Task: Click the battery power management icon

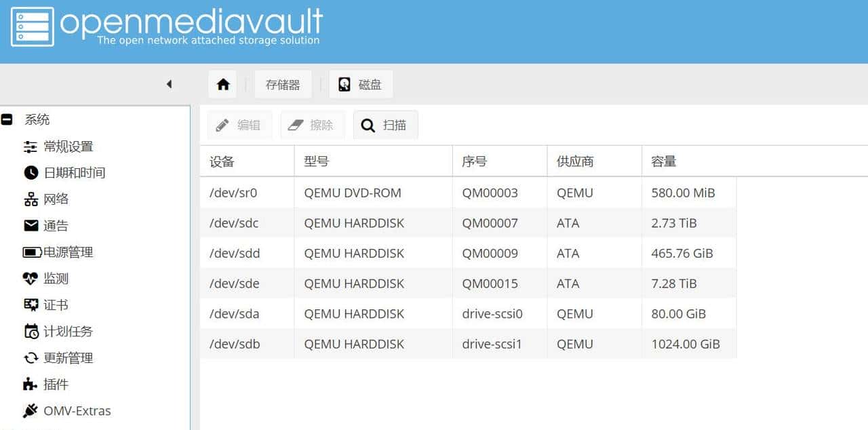Action: coord(32,252)
